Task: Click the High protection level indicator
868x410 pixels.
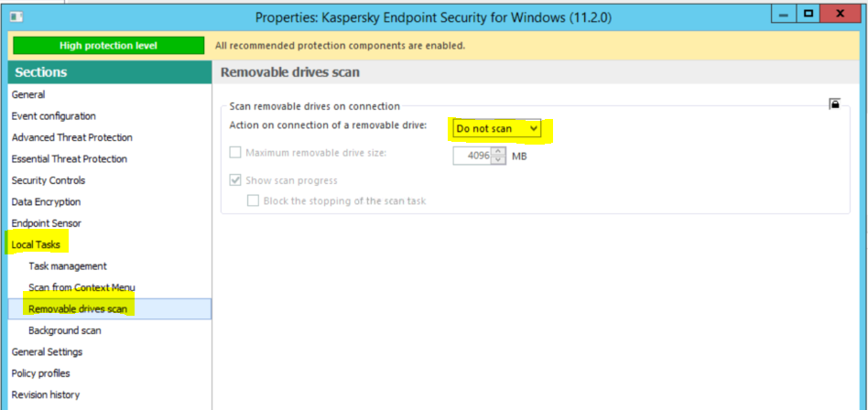Action: [108, 46]
